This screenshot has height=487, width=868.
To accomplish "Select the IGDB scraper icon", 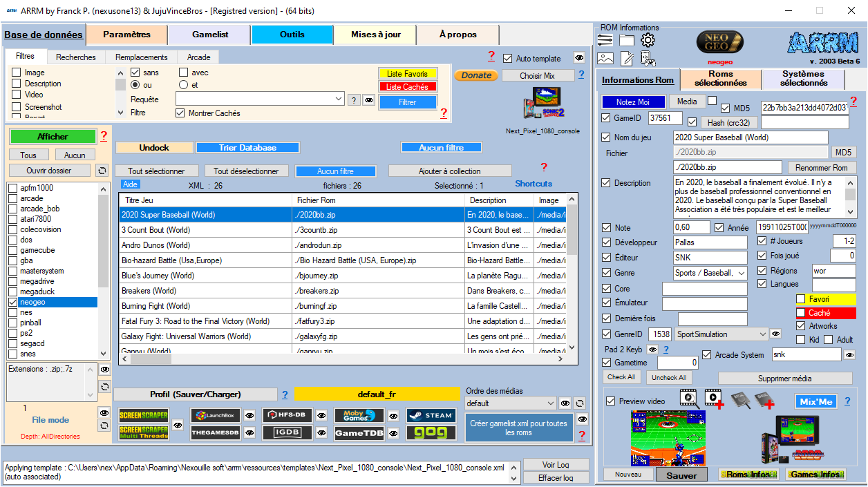I will click(x=287, y=433).
